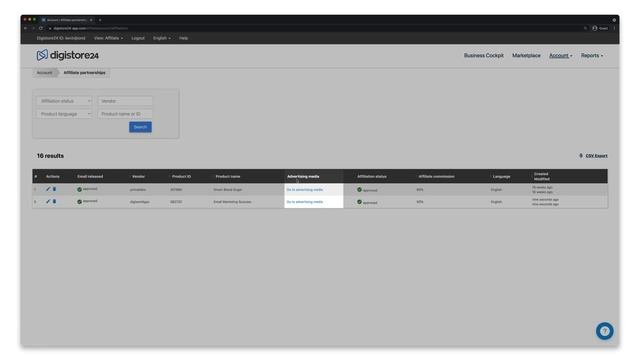The width and height of the screenshot is (640, 360).
Task: Click the Email released approved checkmark in row 1
Action: click(80, 189)
